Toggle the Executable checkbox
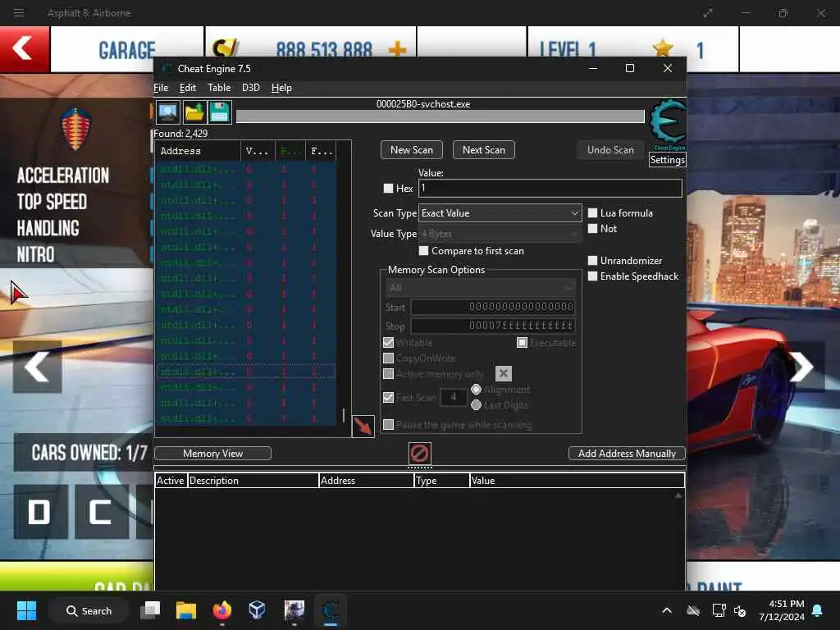This screenshot has width=840, height=630. click(x=522, y=342)
